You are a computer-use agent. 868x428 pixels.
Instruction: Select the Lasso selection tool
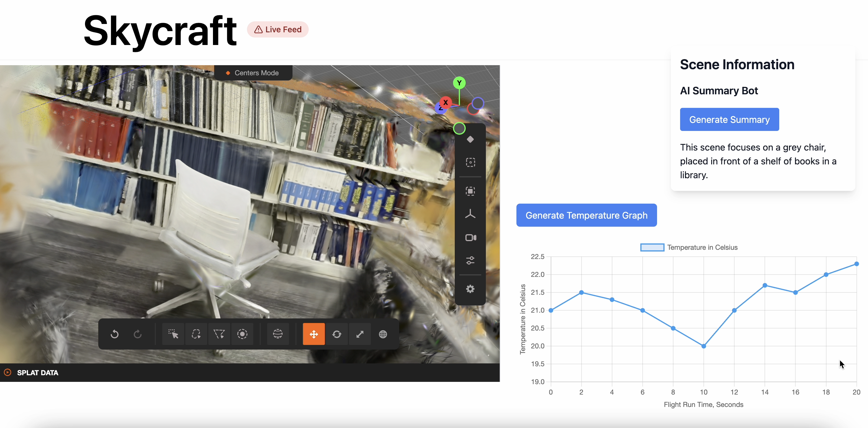(x=197, y=335)
